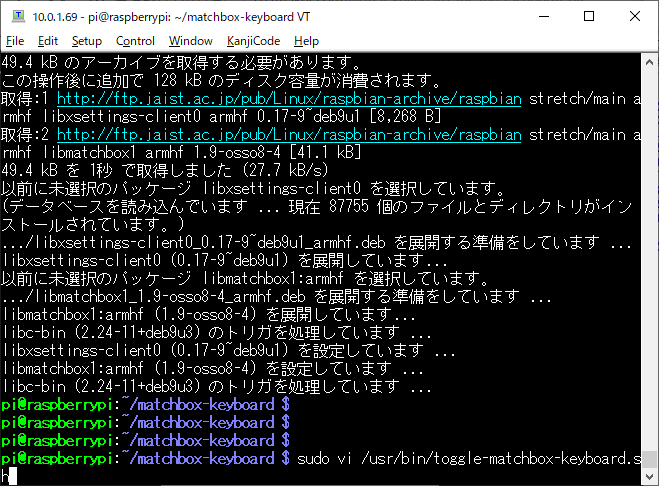Click the text '49.4 kB を 1秒 で取得しました (27.7 kB/s)'

click(165, 170)
